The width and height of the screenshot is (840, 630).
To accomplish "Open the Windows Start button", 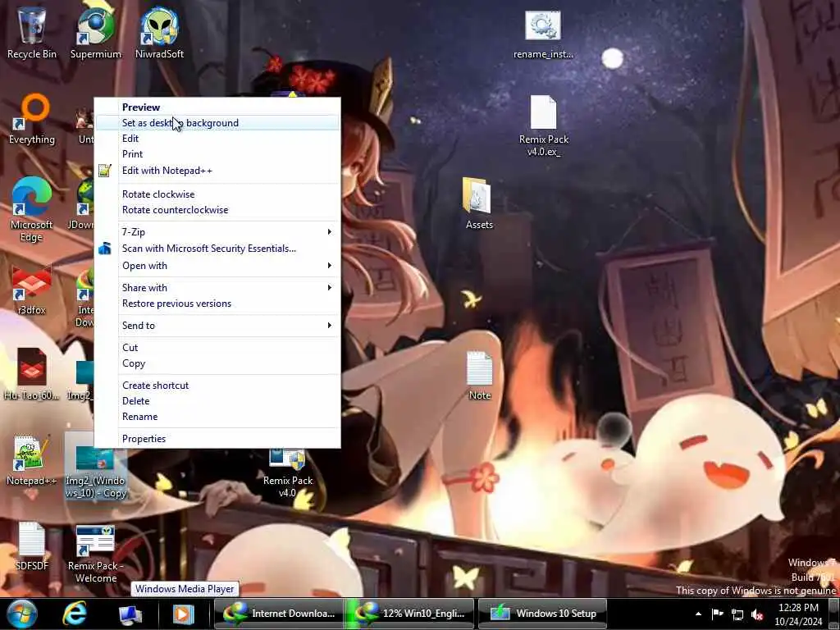I will (x=22, y=614).
